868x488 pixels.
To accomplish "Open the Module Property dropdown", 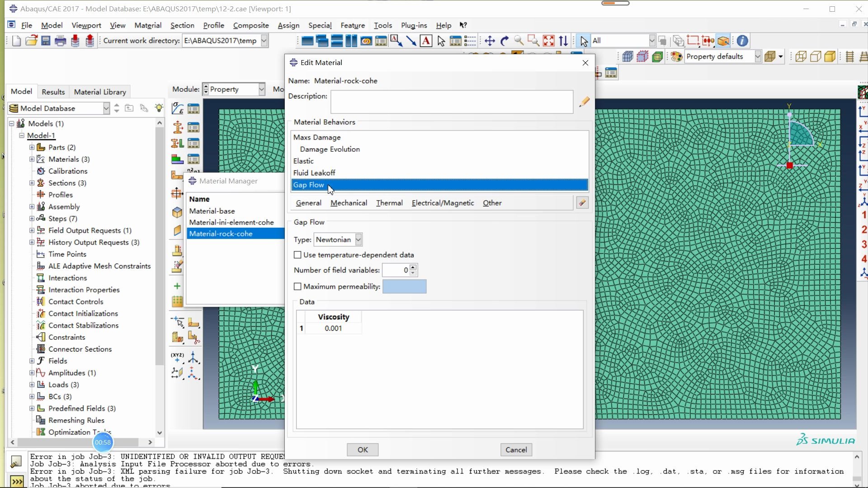I will click(262, 89).
